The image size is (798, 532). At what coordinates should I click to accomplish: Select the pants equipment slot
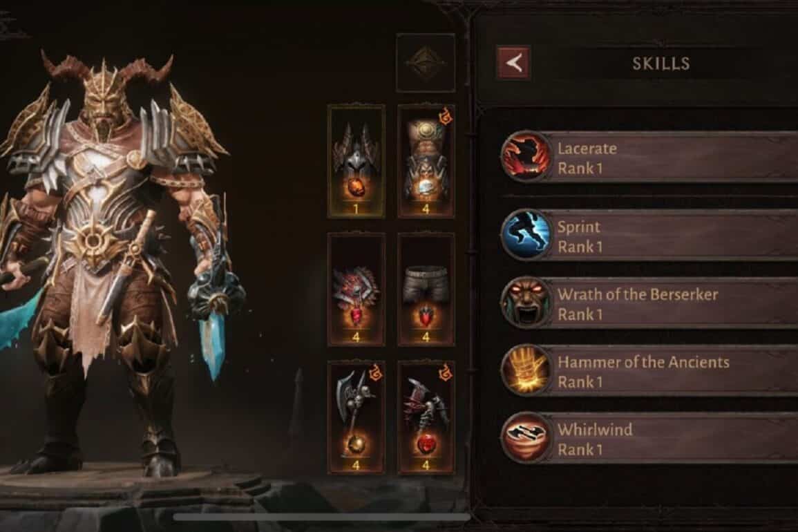point(426,289)
